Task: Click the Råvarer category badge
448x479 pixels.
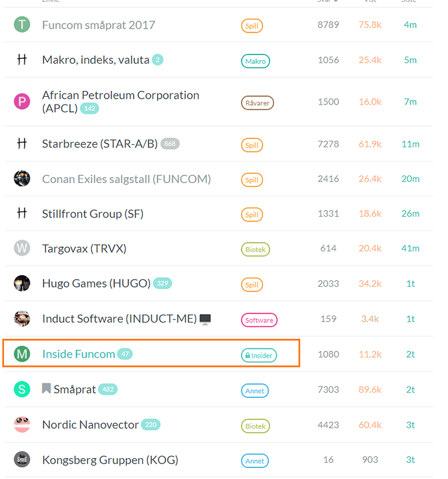Action: pos(257,103)
